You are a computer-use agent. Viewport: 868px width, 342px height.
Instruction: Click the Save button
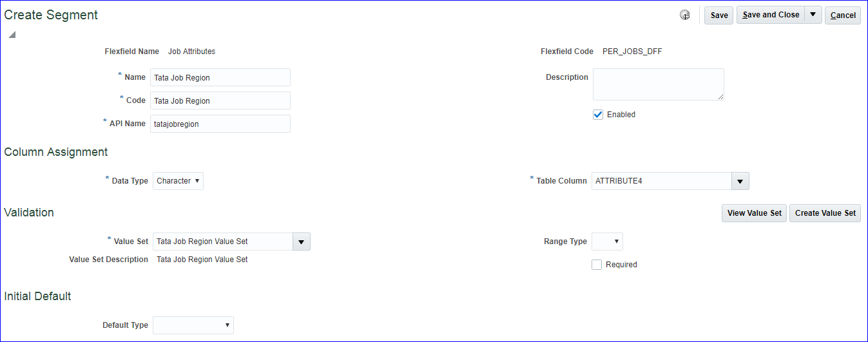pyautogui.click(x=719, y=15)
